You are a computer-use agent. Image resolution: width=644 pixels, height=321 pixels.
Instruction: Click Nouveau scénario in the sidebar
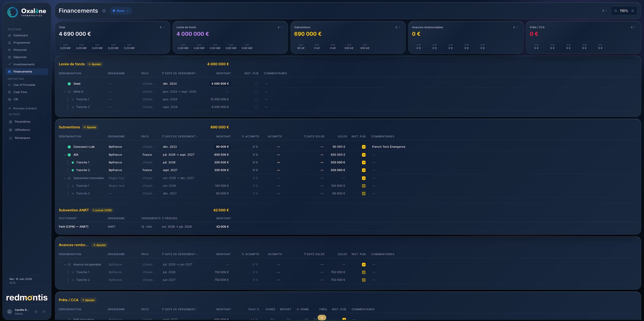click(23, 109)
